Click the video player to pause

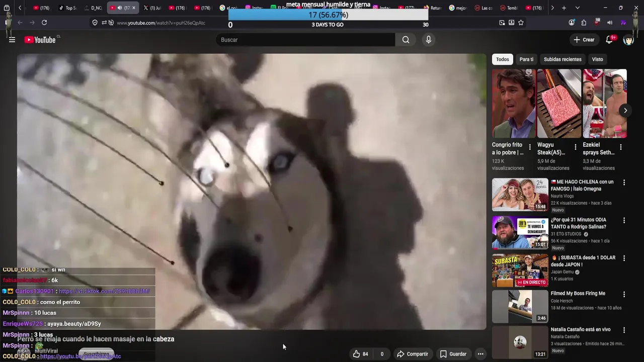[252, 191]
